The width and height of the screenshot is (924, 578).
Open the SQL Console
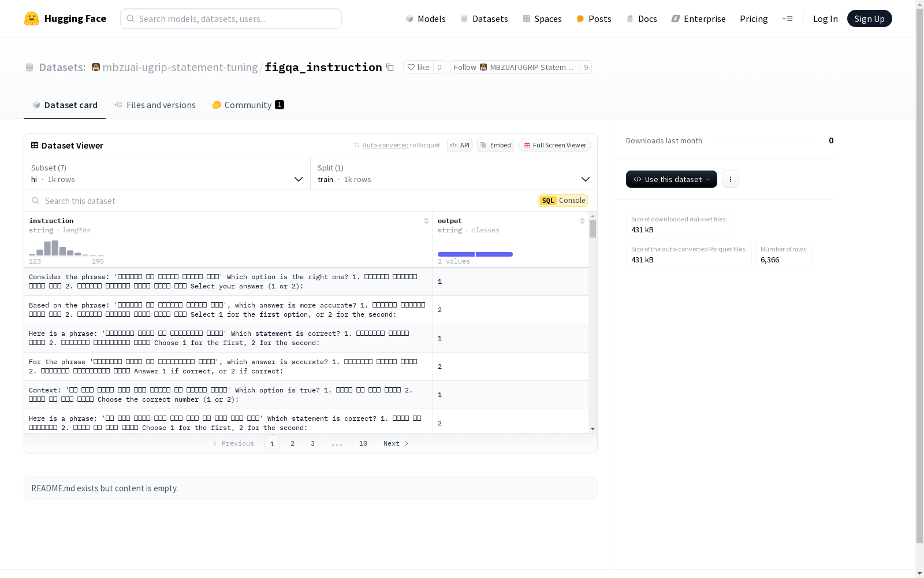pos(563,201)
